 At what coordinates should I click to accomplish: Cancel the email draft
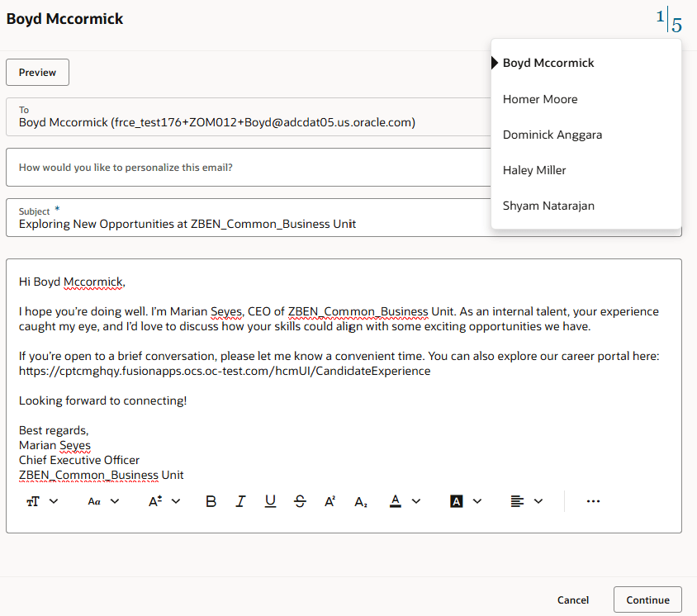click(572, 599)
